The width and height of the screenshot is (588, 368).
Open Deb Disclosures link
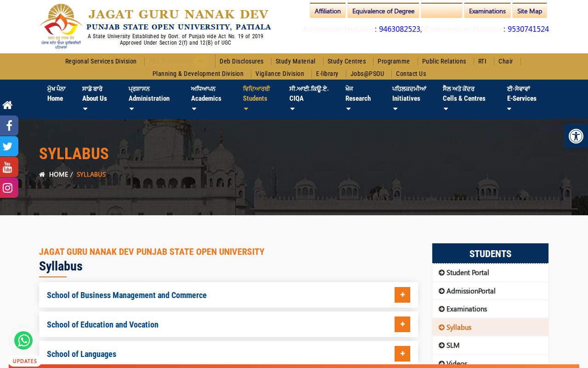coord(242,61)
